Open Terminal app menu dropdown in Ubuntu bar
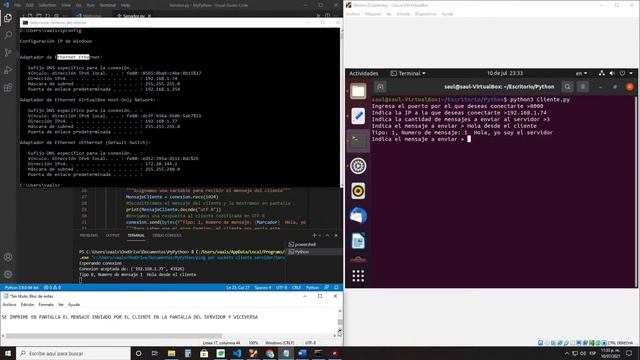The height and width of the screenshot is (360, 640). pyautogui.click(x=408, y=73)
